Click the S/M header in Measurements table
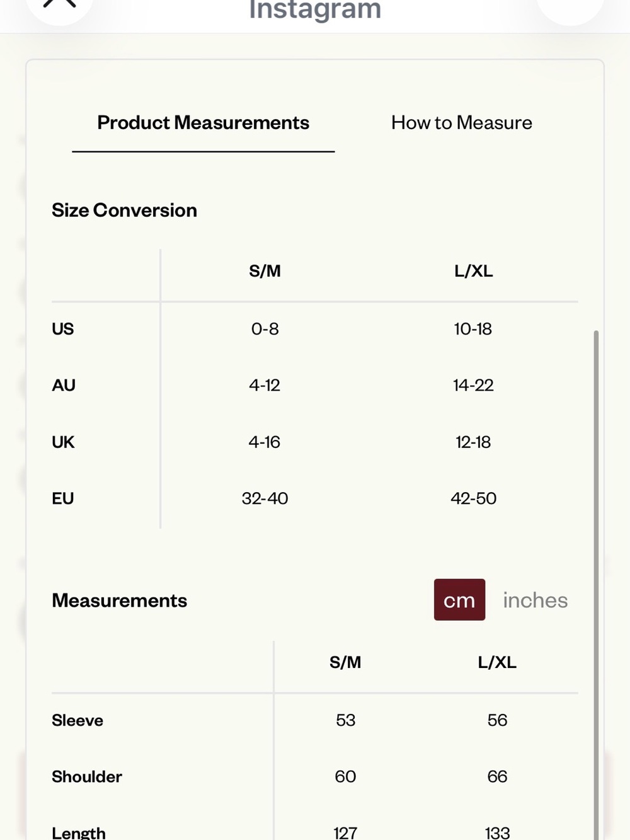This screenshot has height=840, width=630. (x=345, y=662)
